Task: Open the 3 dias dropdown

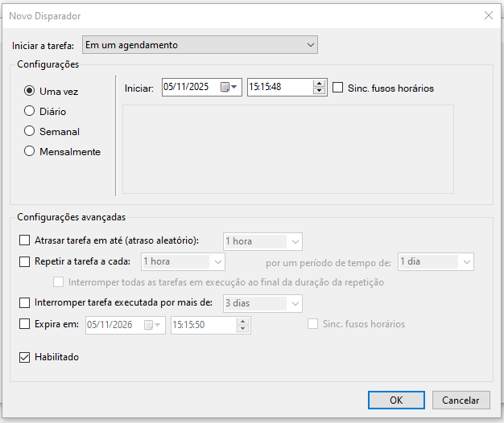Action: point(262,303)
